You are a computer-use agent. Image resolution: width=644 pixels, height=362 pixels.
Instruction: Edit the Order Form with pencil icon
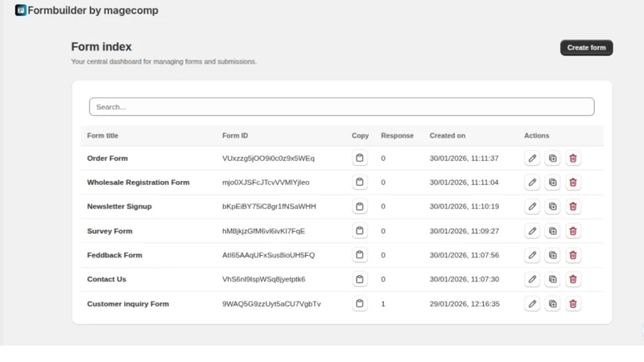(532, 158)
